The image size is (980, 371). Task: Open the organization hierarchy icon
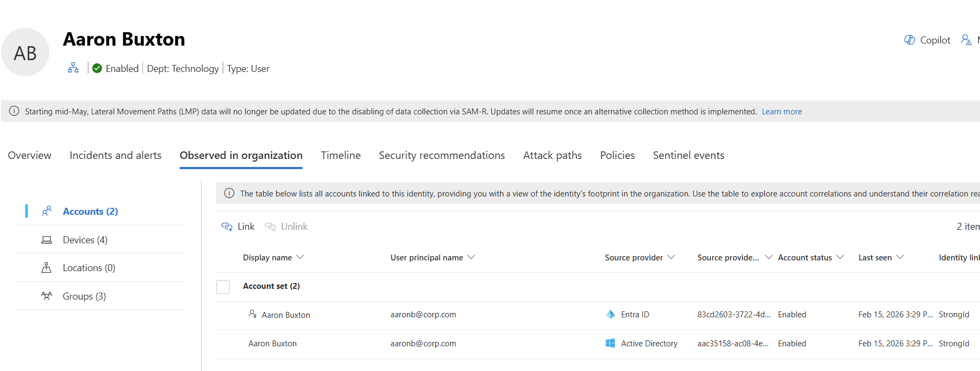pyautogui.click(x=73, y=68)
